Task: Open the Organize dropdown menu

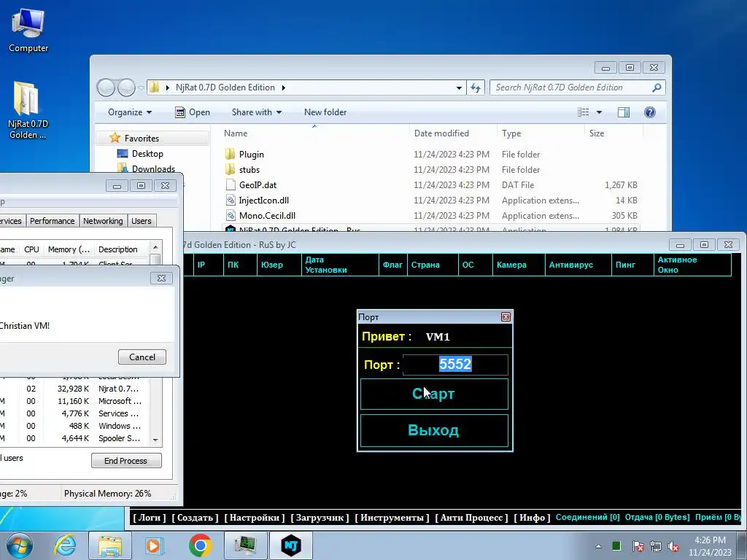Action: coord(130,112)
